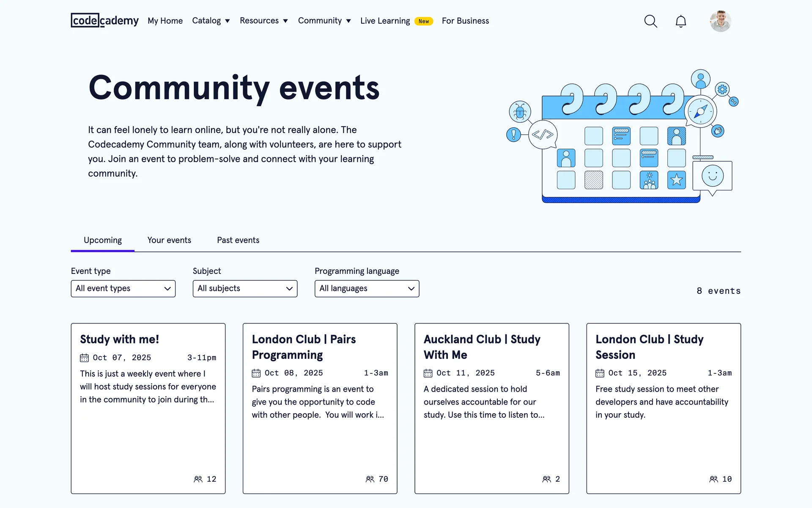This screenshot has width=812, height=508.
Task: Click attendees icon on London Study Session card
Action: point(713,479)
